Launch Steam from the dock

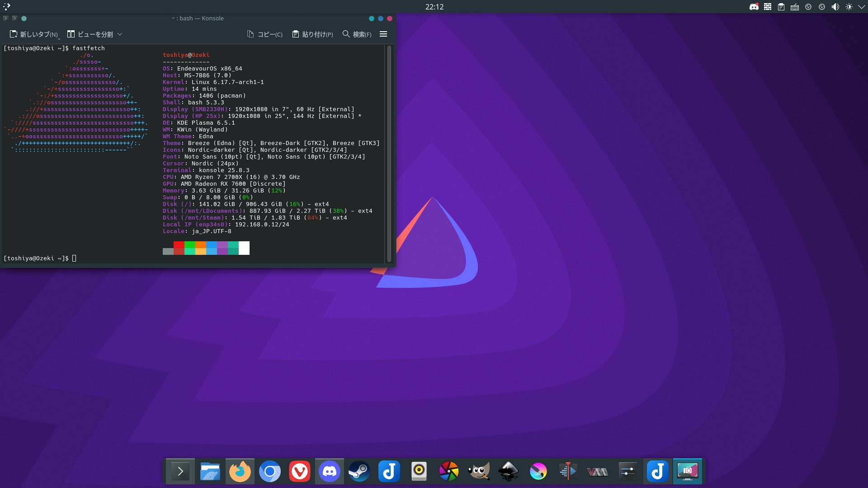359,472
